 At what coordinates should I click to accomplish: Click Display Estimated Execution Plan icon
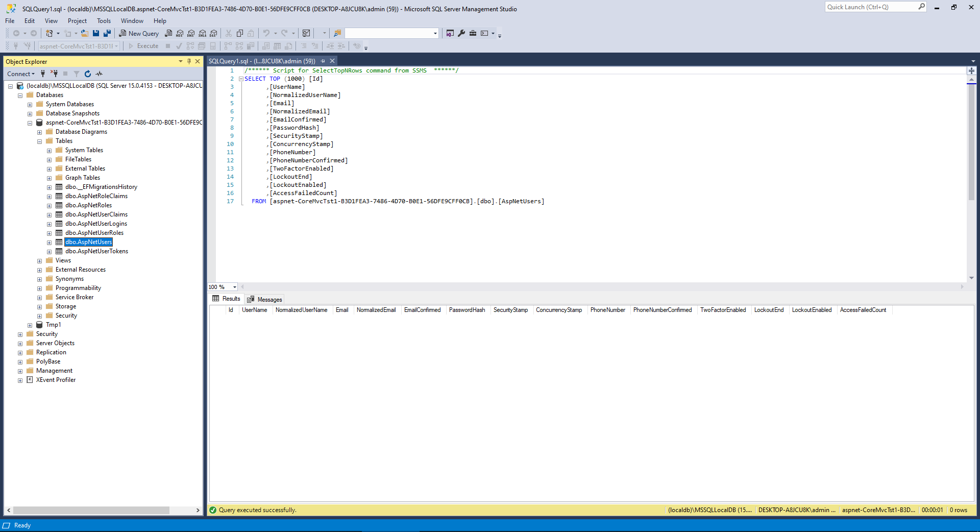(x=190, y=46)
